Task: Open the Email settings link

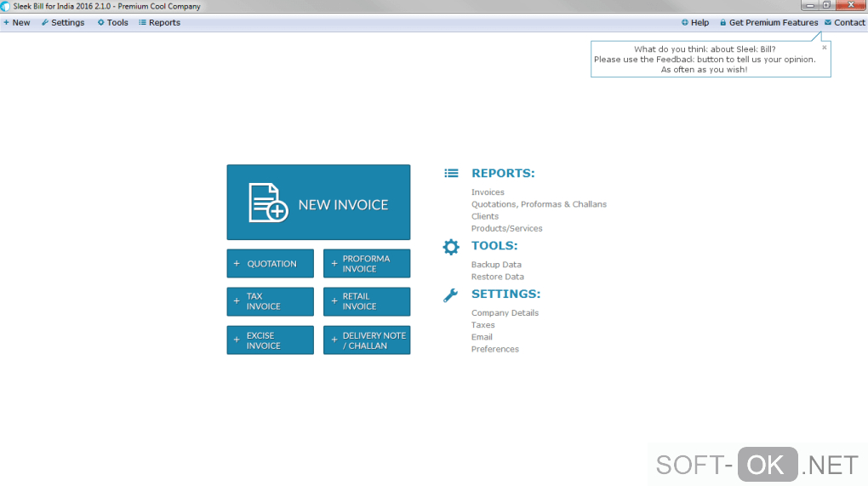Action: [x=482, y=337]
